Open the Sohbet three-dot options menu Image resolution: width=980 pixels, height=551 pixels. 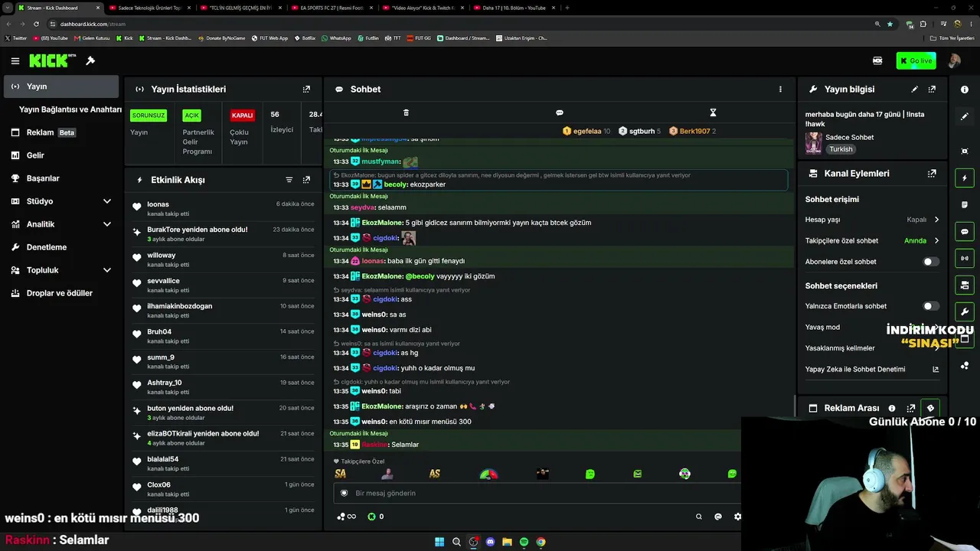tap(780, 89)
